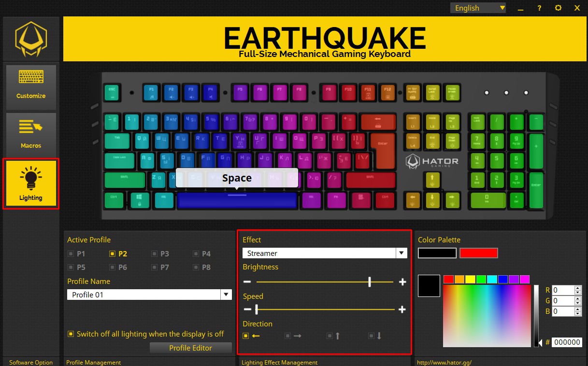Select the Num Lock key
The image size is (588, 366).
pyautogui.click(x=477, y=121)
